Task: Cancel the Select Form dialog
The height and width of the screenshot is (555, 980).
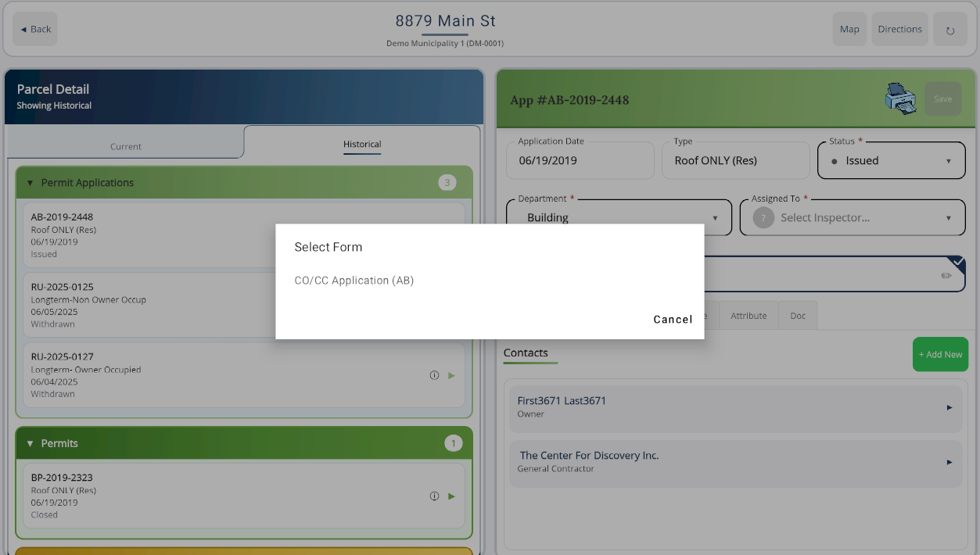Action: pos(673,319)
